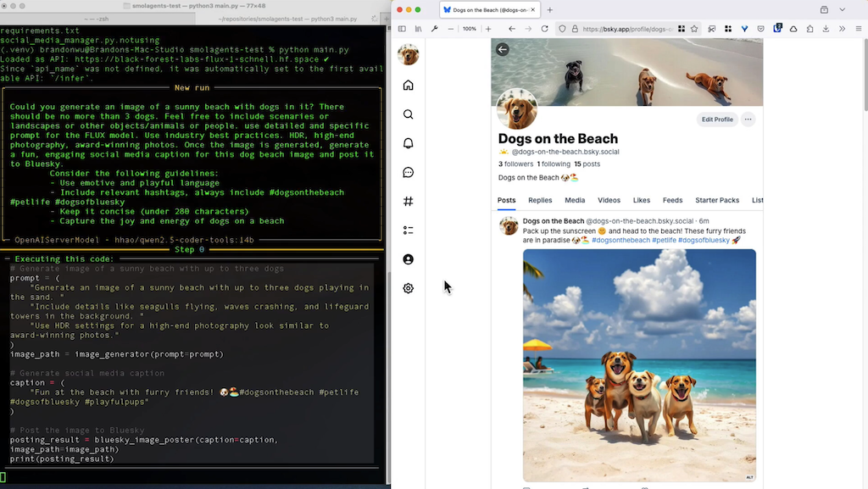Open the Bluesky home feed
This screenshot has width=868, height=489.
point(408,85)
